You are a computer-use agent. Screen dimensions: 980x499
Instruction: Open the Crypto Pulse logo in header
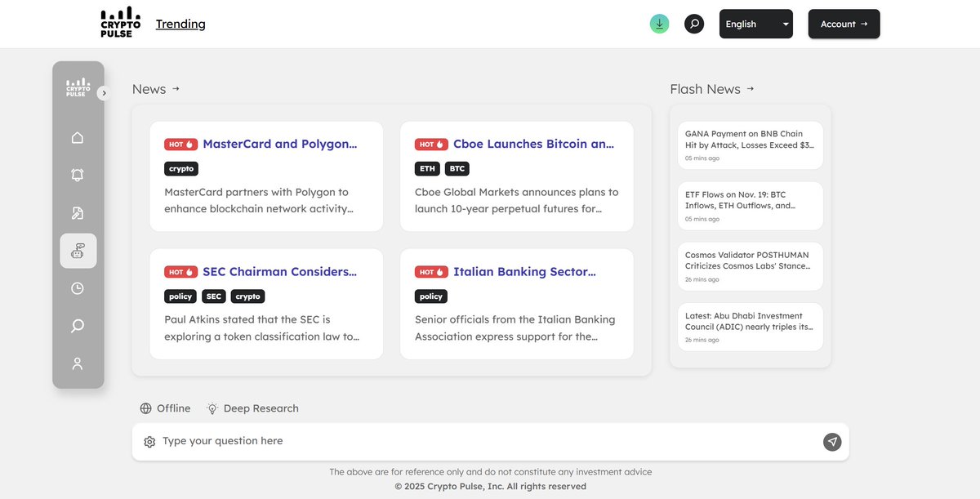point(120,23)
